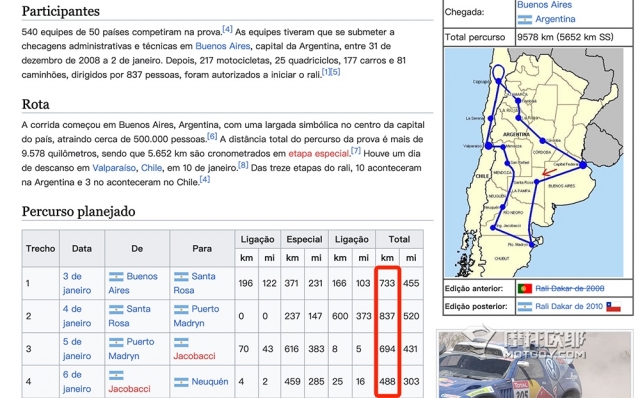Screen dimensions: 640x398
Task: Select the 'Participantes' section heading
Action: point(60,11)
